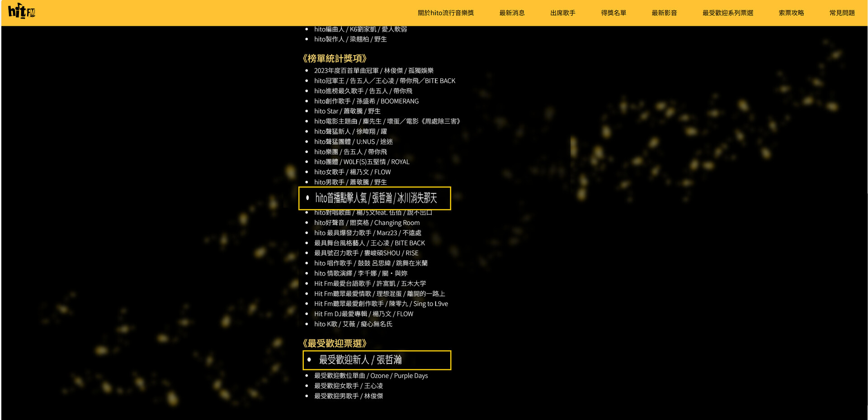Select the hito電影主題曲 award entry
This screenshot has height=420, width=868.
click(x=387, y=121)
